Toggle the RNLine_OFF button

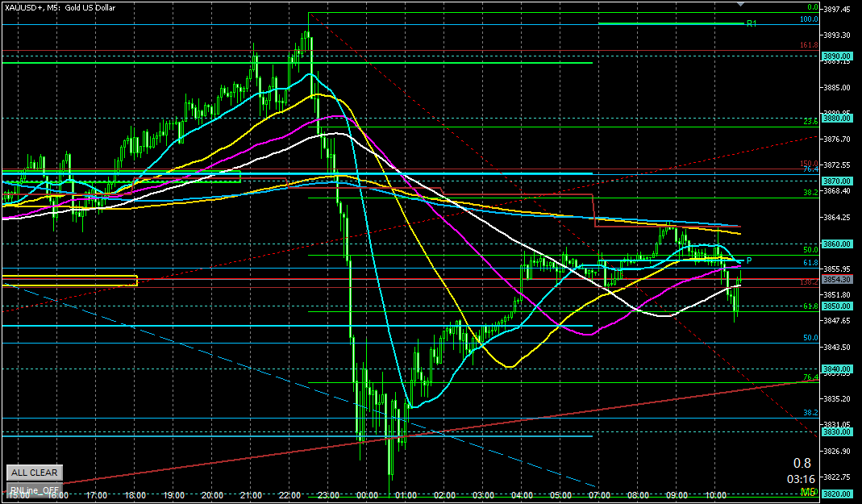tap(34, 489)
